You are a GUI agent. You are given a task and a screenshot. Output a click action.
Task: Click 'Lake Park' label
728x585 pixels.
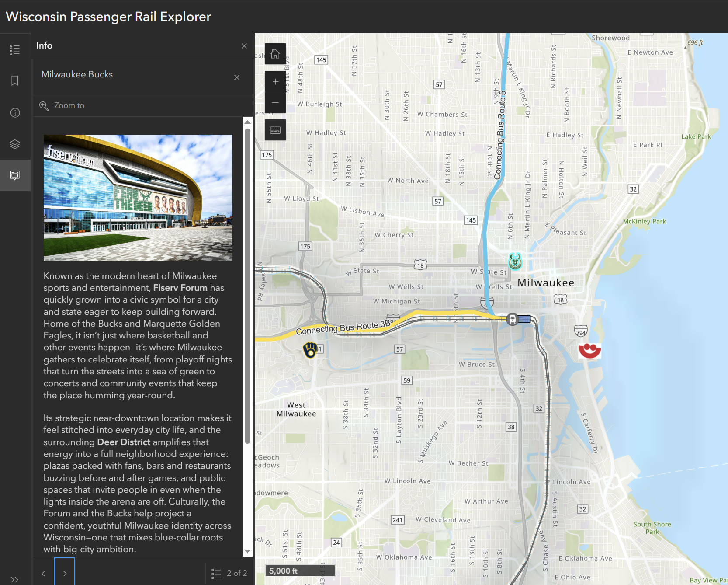click(x=696, y=136)
